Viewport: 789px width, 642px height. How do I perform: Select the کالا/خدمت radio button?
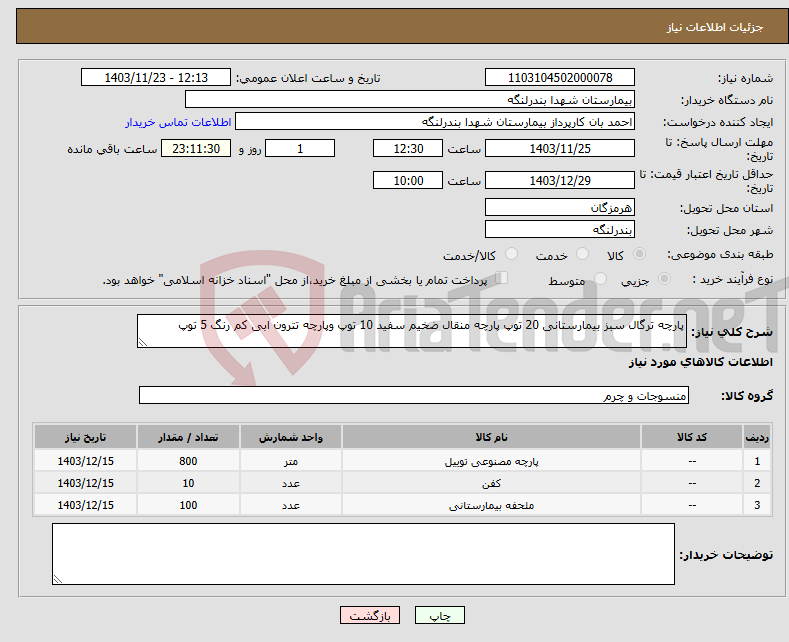[x=511, y=254]
